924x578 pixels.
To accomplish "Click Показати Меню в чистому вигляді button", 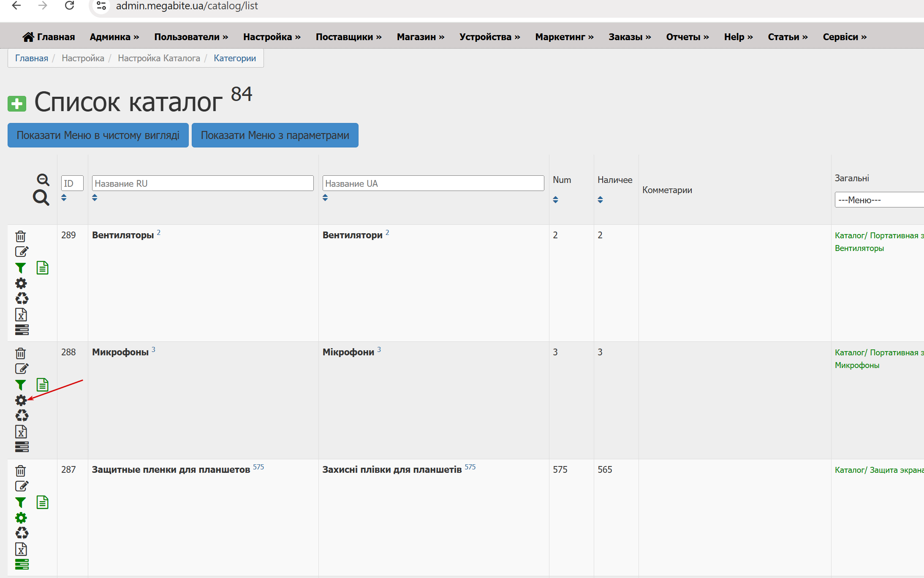I will [98, 135].
